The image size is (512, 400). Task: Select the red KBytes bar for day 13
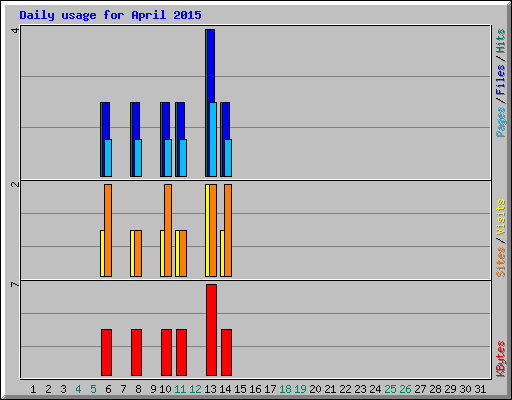point(211,330)
